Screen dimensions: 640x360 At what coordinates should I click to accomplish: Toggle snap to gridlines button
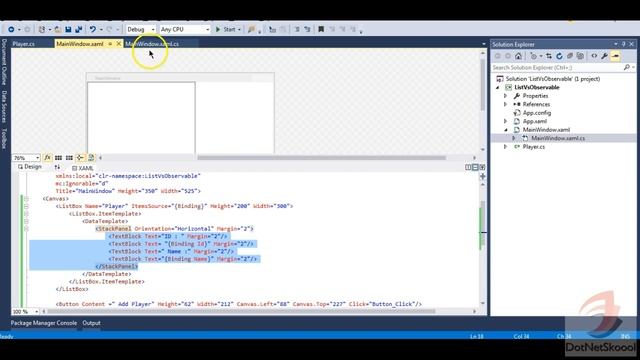click(69, 158)
